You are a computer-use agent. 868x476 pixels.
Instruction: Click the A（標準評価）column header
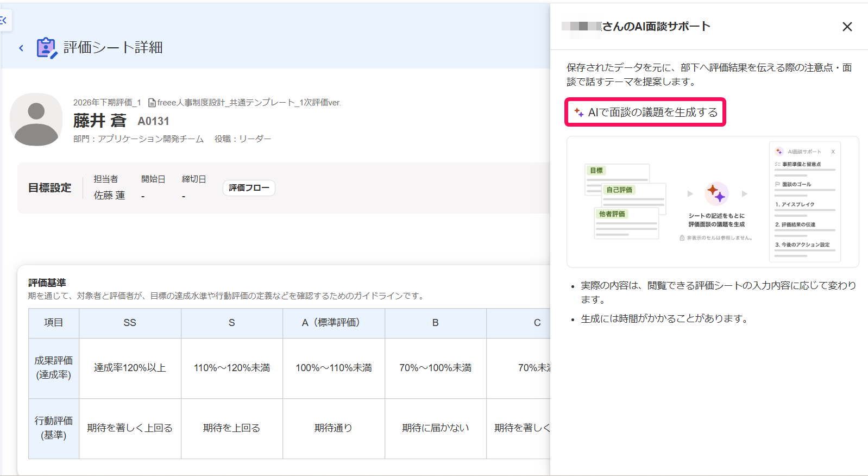coord(334,323)
